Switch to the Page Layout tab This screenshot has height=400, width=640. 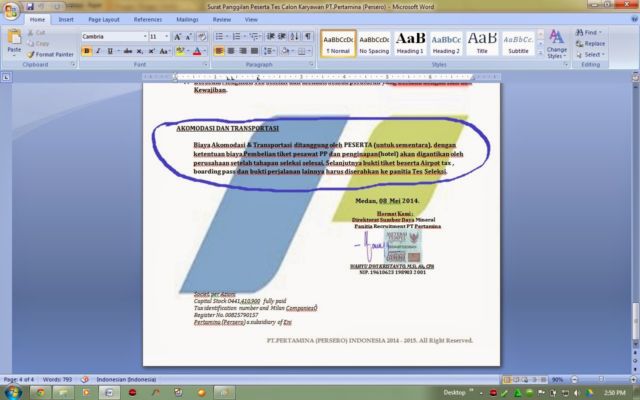coord(104,20)
